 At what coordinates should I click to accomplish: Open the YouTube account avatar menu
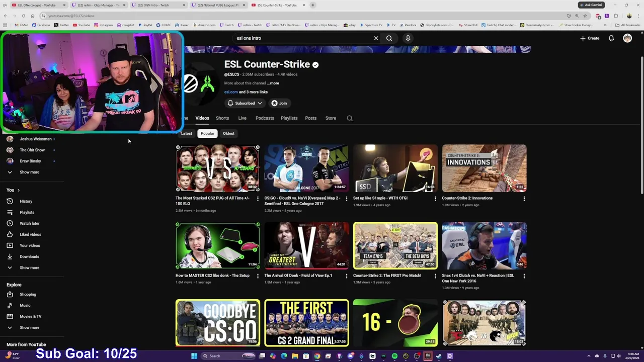[x=627, y=38]
